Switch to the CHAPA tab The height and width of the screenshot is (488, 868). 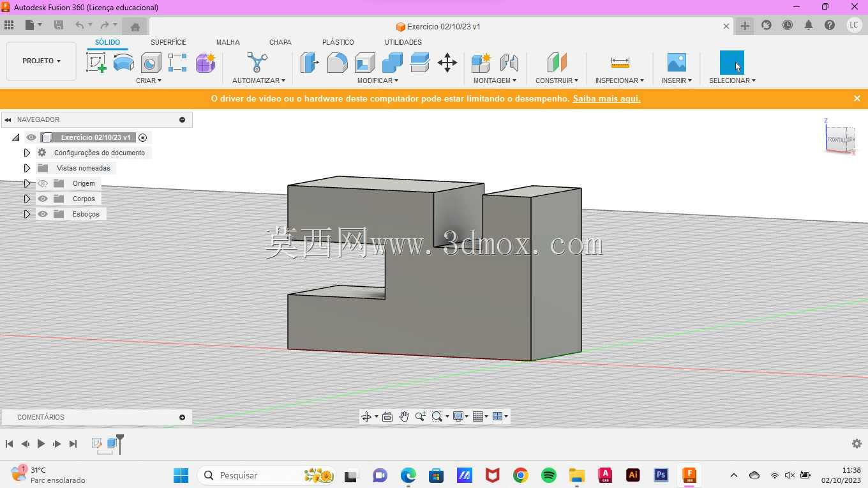tap(280, 42)
